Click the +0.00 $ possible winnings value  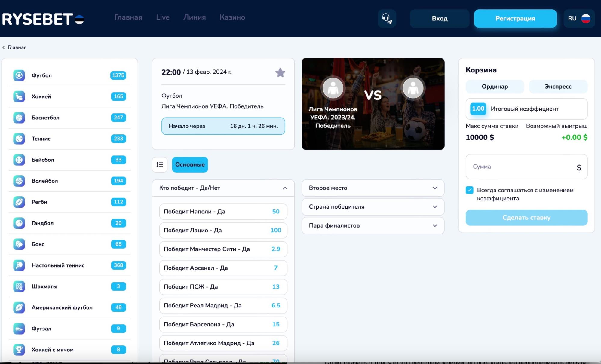(574, 137)
